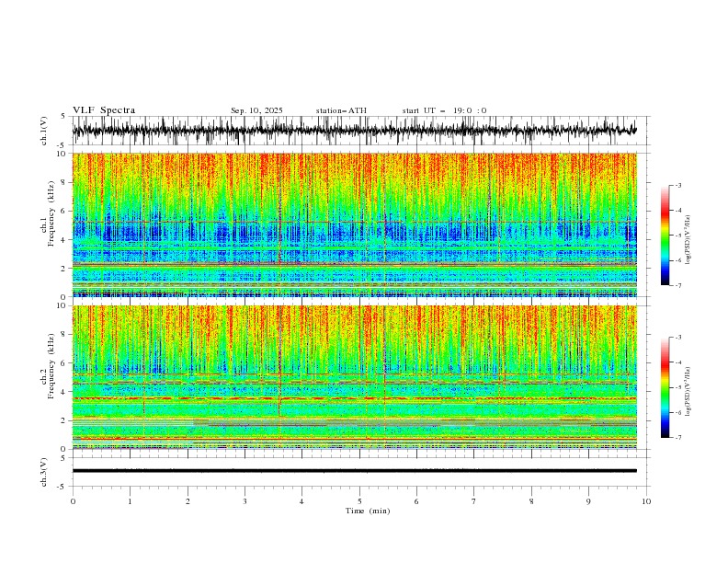This screenshot has height=563, width=728.
Task: Click the lower colorbar 'log(PSD)(V²/Hz)' label
Action: pos(688,392)
